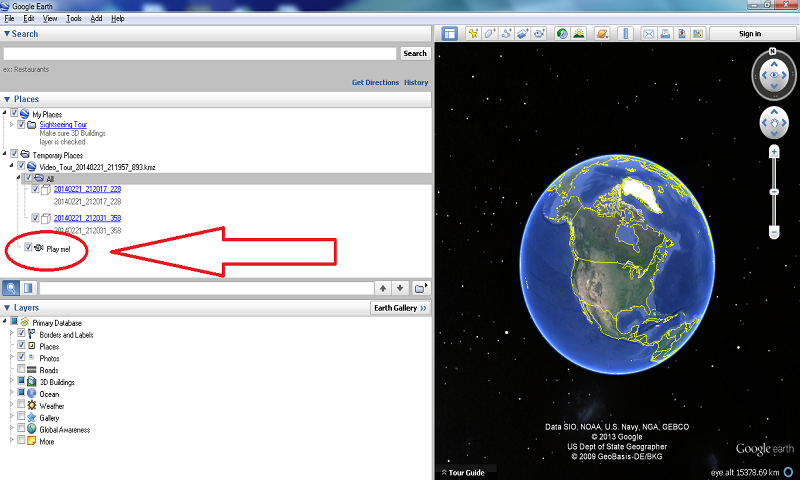Click the zoom slider handle
800x480 pixels.
point(774,192)
